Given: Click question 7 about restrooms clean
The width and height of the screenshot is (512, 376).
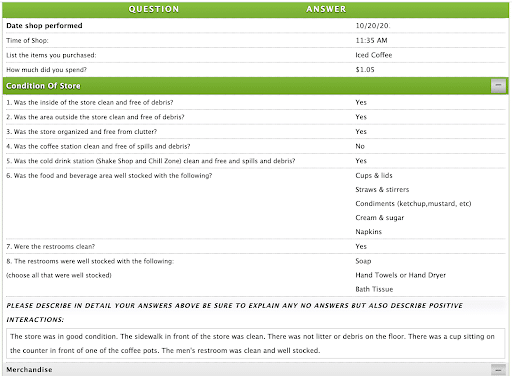Looking at the screenshot, I should point(51,247).
